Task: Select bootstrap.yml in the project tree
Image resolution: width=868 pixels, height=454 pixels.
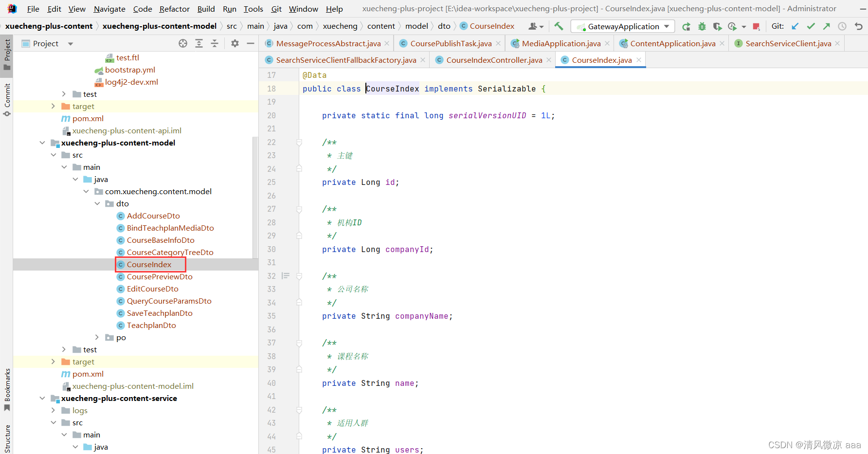Action: click(x=130, y=70)
